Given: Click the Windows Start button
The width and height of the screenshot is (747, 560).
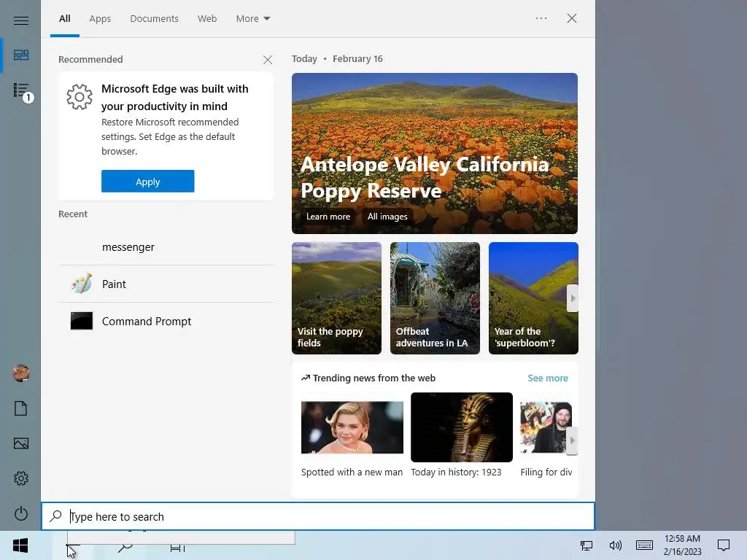Looking at the screenshot, I should (x=20, y=545).
